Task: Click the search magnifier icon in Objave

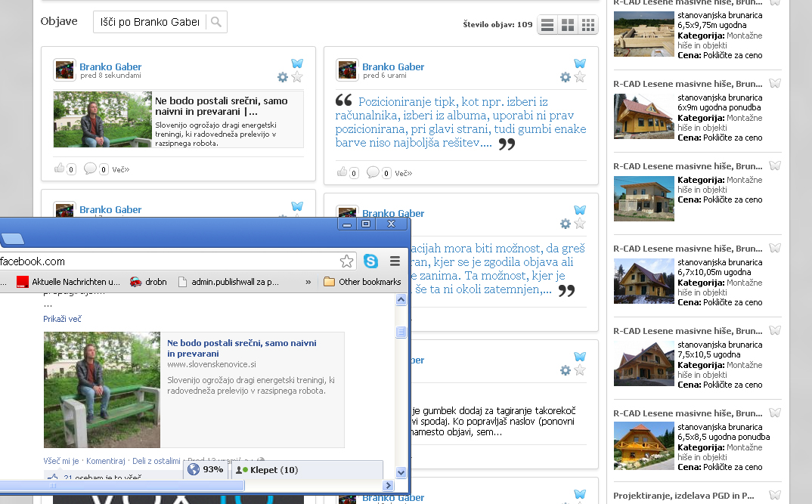Action: click(216, 23)
